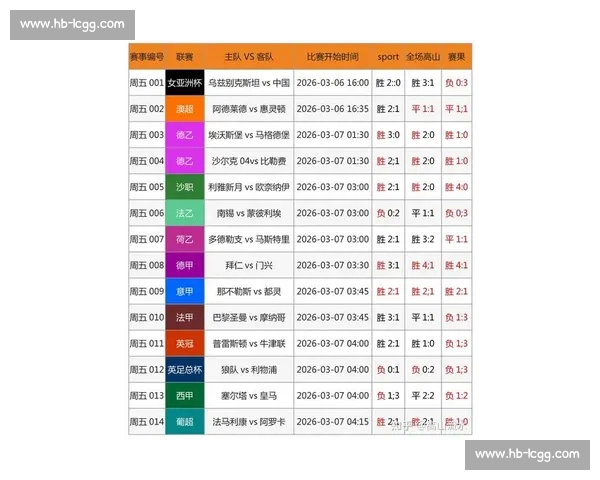Select the 南锡 vs 蒙彼利埃 match

point(249,213)
